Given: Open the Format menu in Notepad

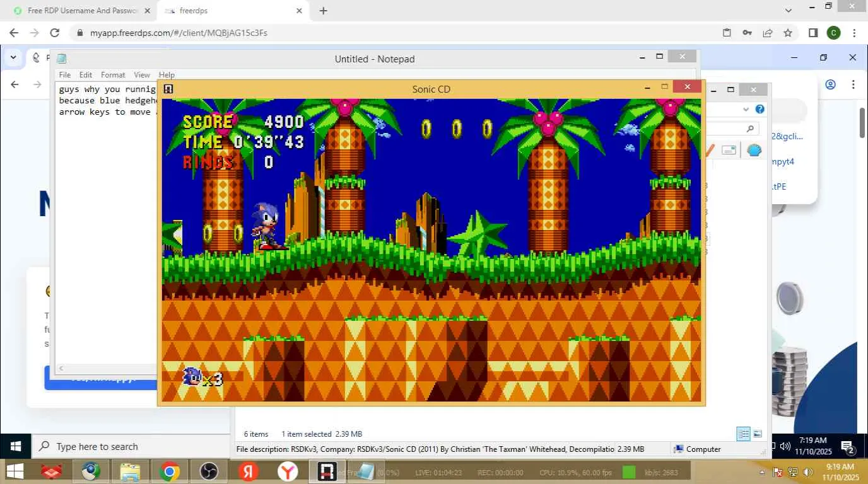Looking at the screenshot, I should point(113,74).
